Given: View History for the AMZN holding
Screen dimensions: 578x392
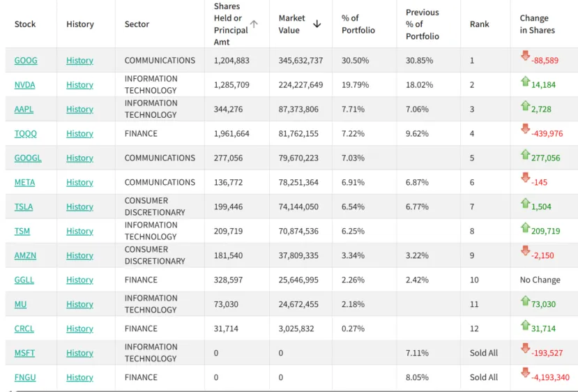Looking at the screenshot, I should point(79,256).
